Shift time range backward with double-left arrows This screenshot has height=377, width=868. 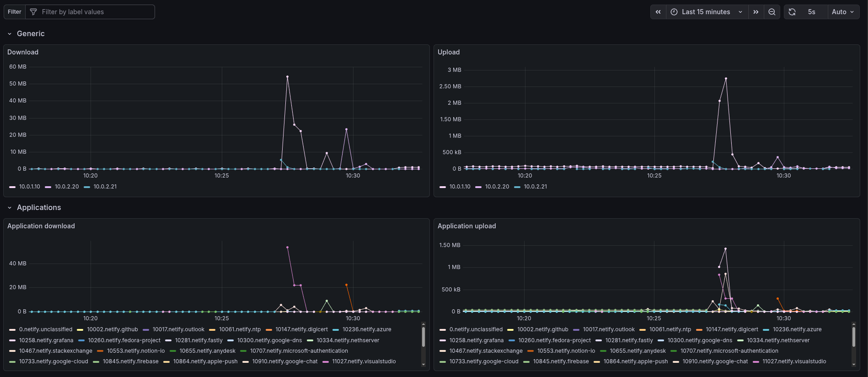(x=658, y=12)
